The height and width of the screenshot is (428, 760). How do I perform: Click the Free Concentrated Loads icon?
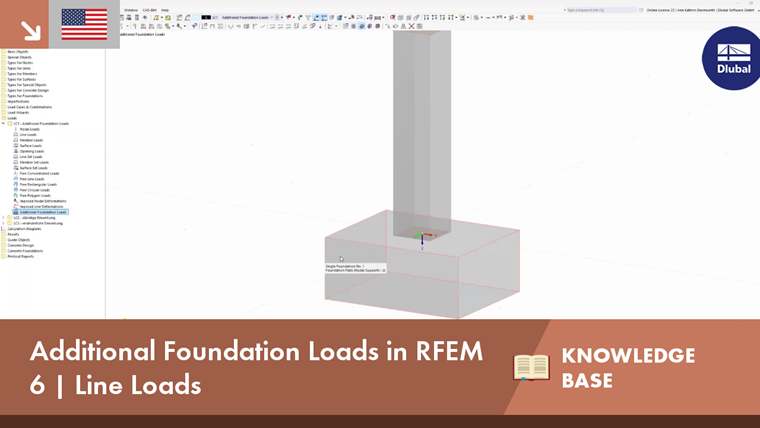pyautogui.click(x=16, y=174)
